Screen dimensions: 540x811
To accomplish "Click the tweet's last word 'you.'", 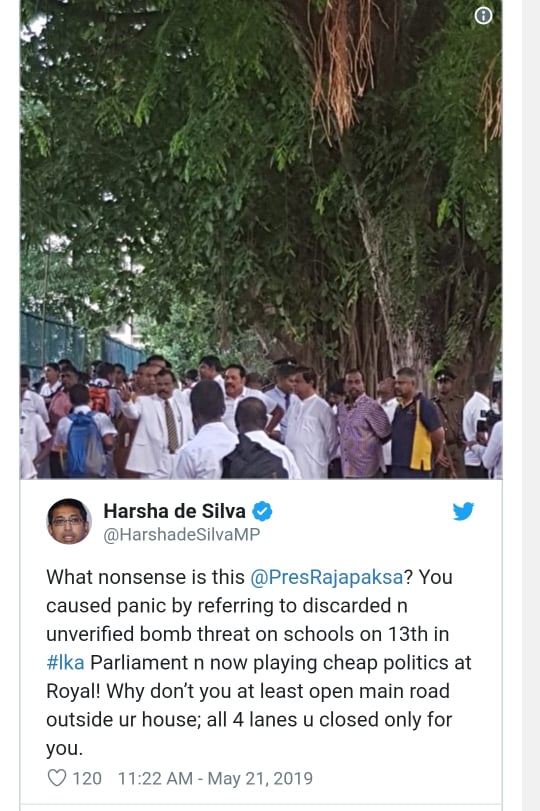I will [x=65, y=749].
